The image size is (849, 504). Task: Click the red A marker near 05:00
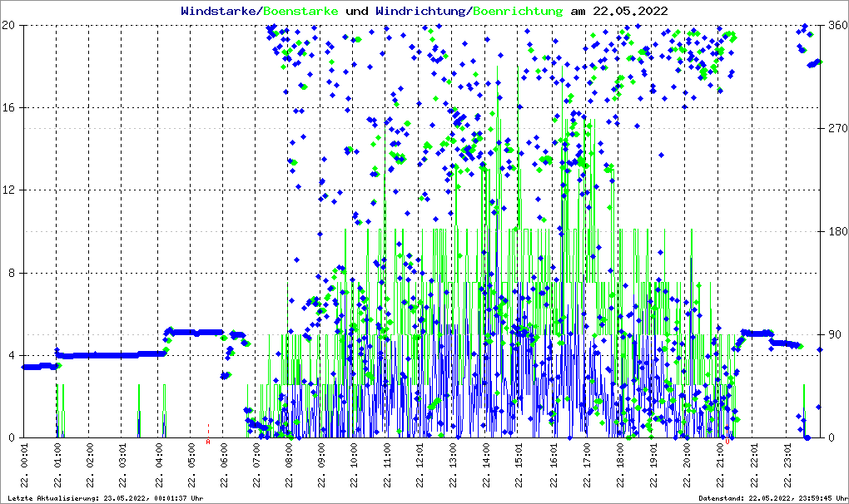208,442
